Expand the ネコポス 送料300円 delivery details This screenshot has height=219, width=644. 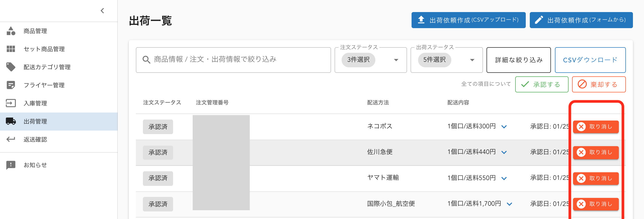(x=504, y=127)
